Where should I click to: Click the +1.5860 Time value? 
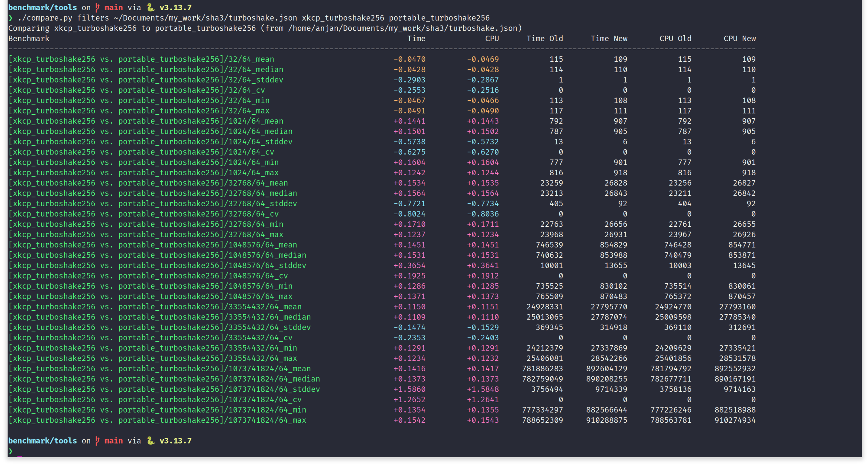click(409, 389)
